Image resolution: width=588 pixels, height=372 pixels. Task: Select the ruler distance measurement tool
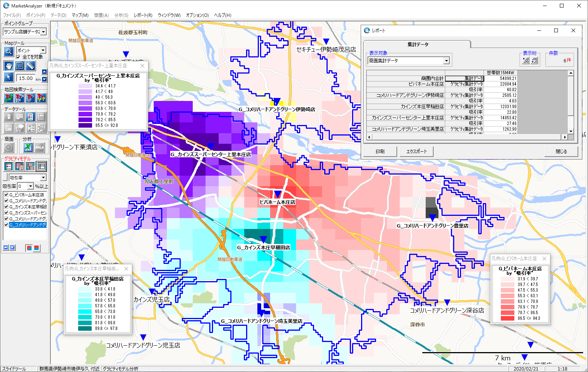tap(30, 66)
